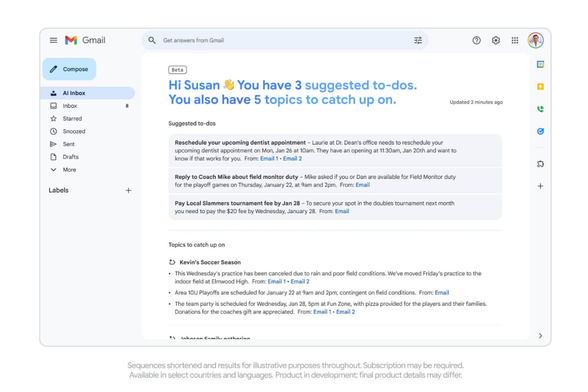Open the Snoozed folder
The width and height of the screenshot is (588, 392).
(73, 131)
